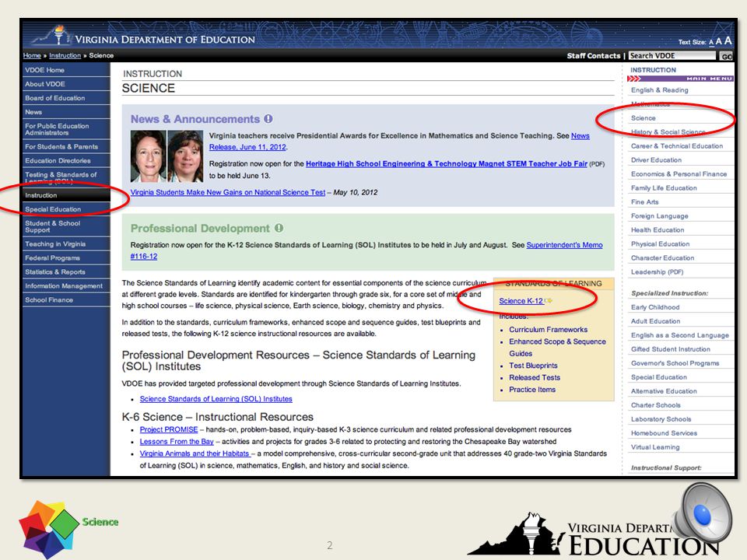Image resolution: width=747 pixels, height=560 pixels.
Task: Open Lessons From the Bay link
Action: tap(177, 442)
